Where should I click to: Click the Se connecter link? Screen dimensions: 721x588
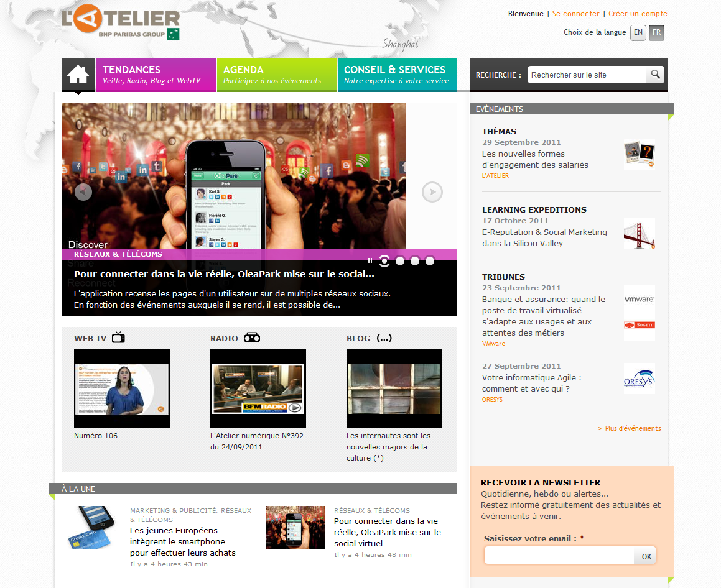(575, 14)
